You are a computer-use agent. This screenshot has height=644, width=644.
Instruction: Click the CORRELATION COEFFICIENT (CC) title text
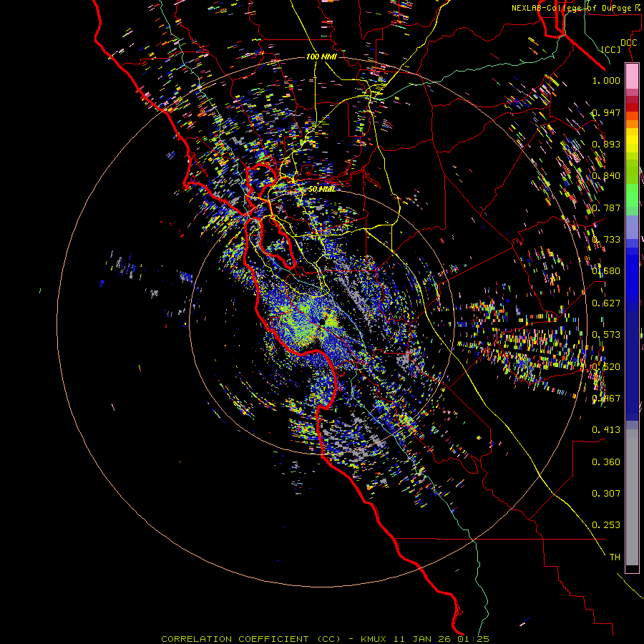point(251,639)
